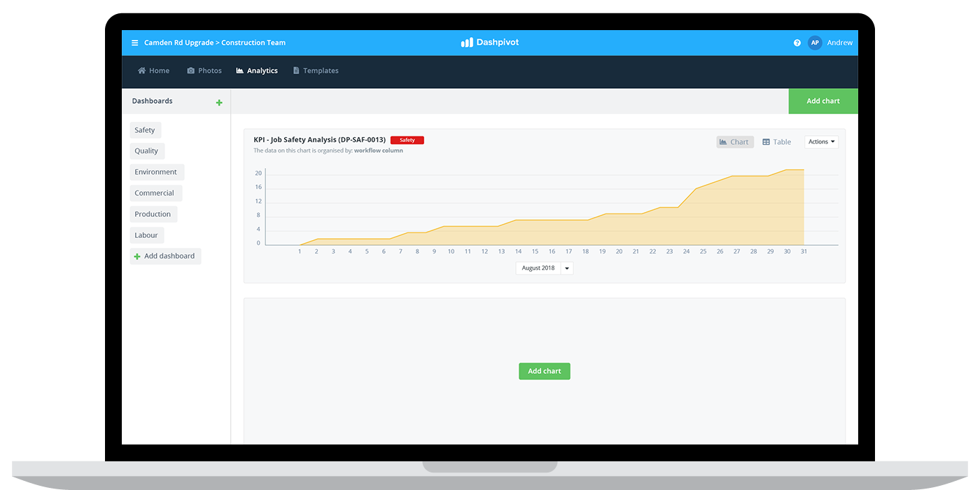Open the help question mark icon

click(x=797, y=43)
